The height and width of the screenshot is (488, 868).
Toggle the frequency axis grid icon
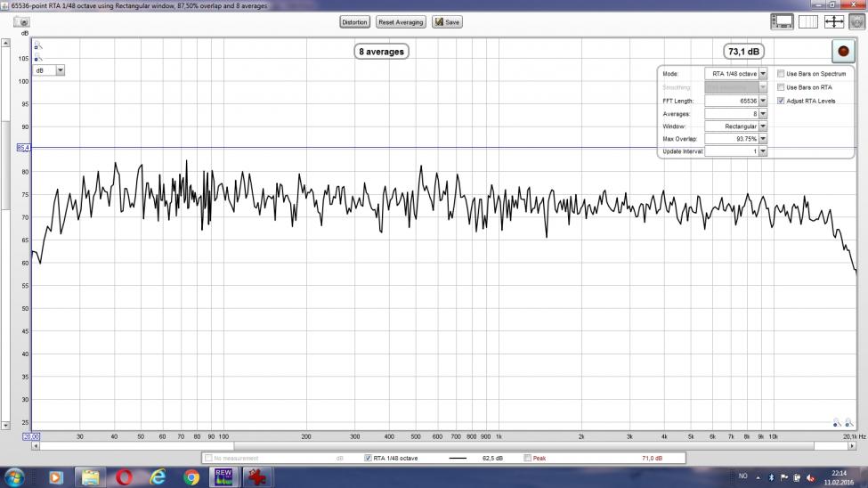point(807,21)
